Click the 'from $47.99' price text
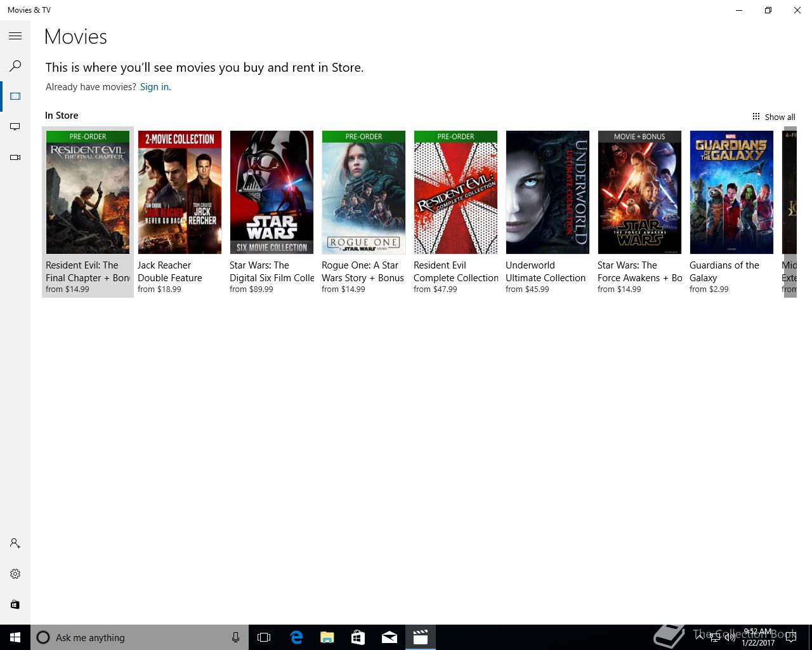Screen dimensions: 812x650 pyautogui.click(x=435, y=289)
